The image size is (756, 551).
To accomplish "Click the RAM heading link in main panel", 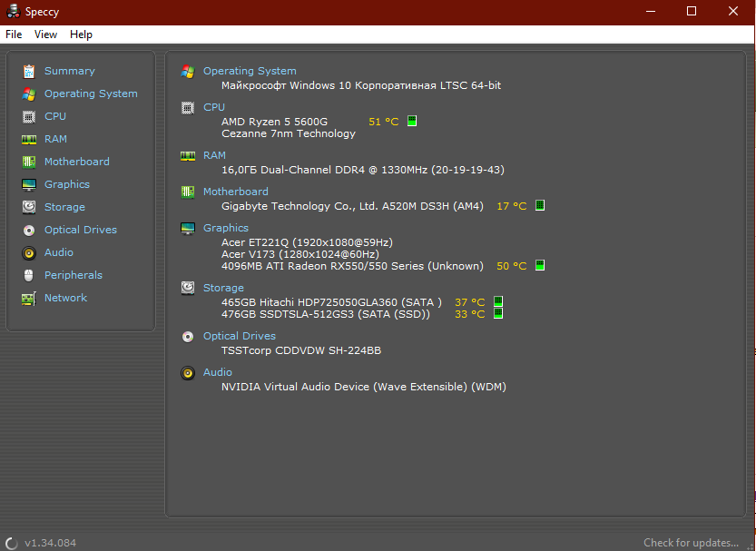I will [x=214, y=155].
